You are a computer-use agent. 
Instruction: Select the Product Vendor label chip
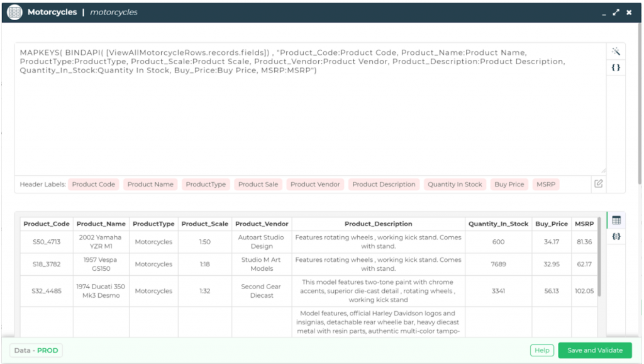pos(314,184)
